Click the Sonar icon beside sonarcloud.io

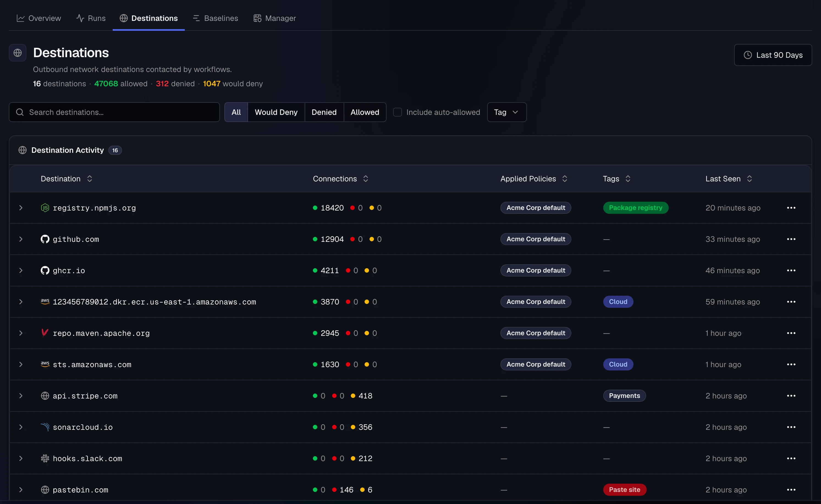click(x=45, y=427)
